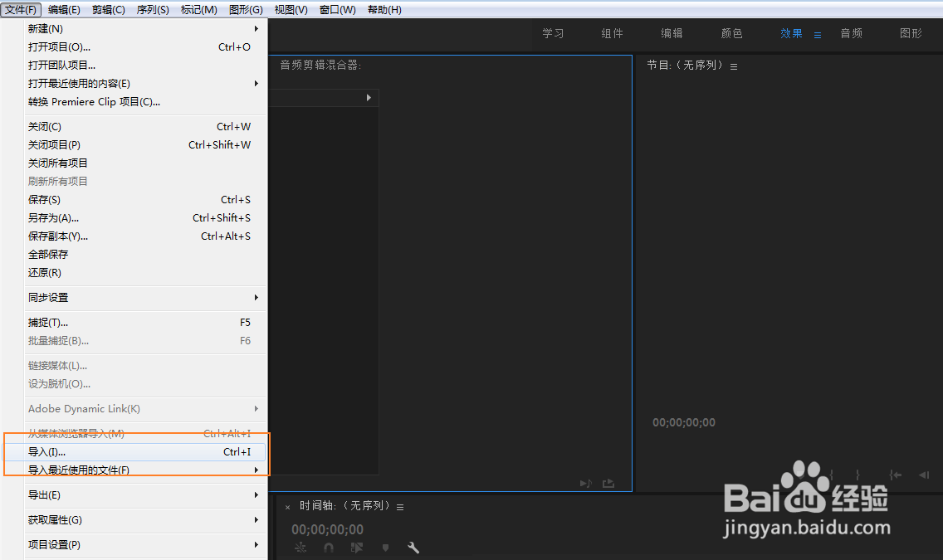The width and height of the screenshot is (943, 560).
Task: Switch to the 颜色 workspace tab
Action: [732, 34]
